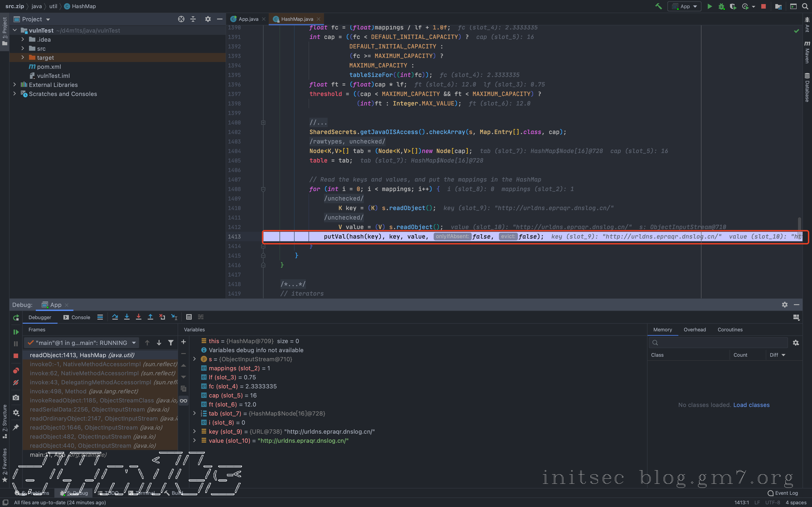Image resolution: width=812 pixels, height=507 pixels.
Task: Open the thread selector "main" RUNNING dropdown
Action: [134, 343]
